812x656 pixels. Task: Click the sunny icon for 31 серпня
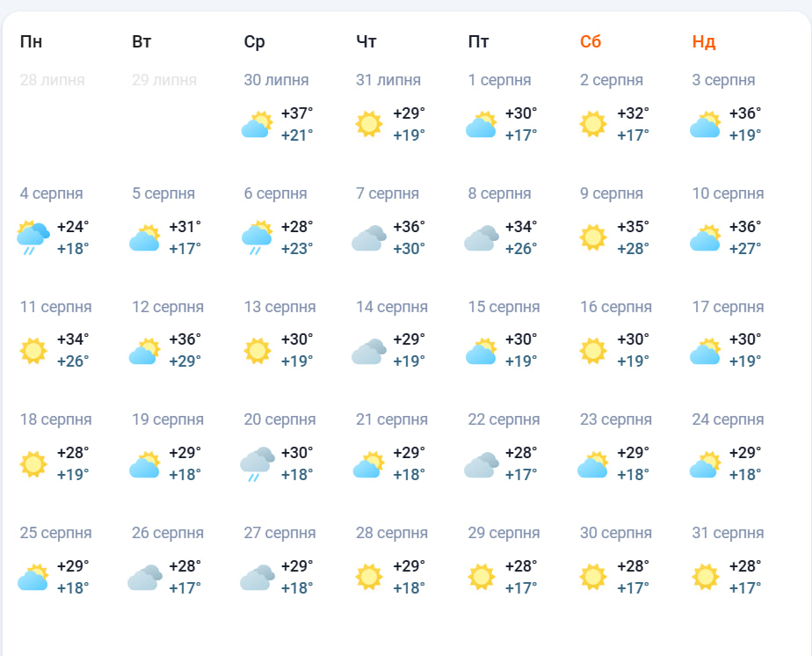[x=706, y=577]
